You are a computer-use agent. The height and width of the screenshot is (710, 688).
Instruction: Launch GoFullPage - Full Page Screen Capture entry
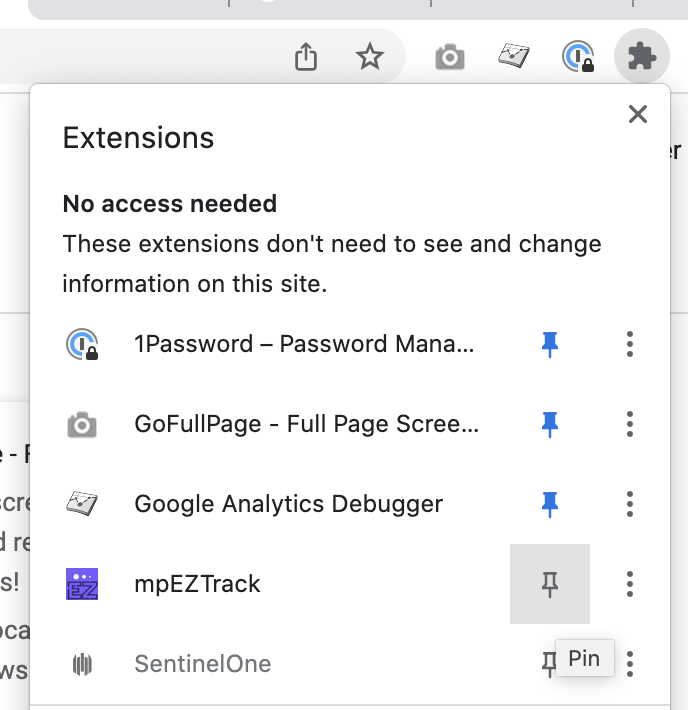pyautogui.click(x=306, y=425)
